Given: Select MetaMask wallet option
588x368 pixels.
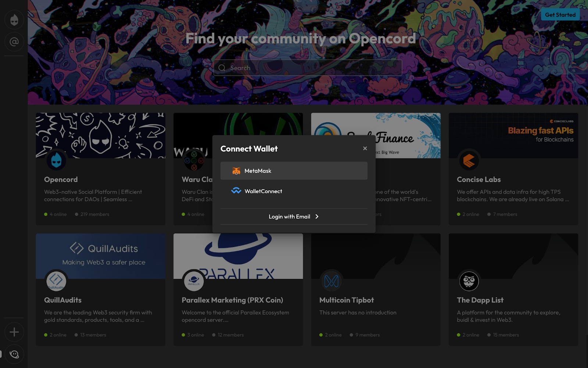Looking at the screenshot, I should 294,171.
